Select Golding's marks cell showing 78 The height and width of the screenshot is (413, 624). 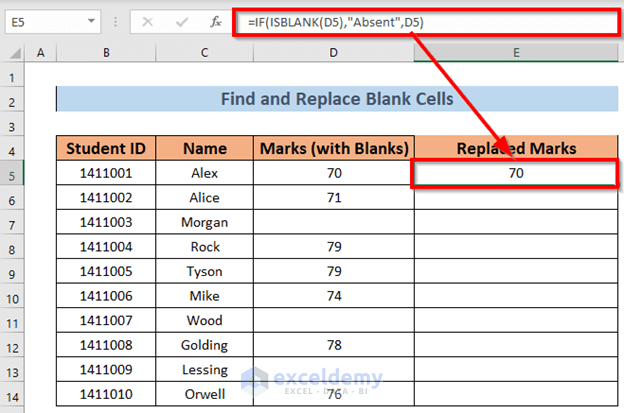334,345
